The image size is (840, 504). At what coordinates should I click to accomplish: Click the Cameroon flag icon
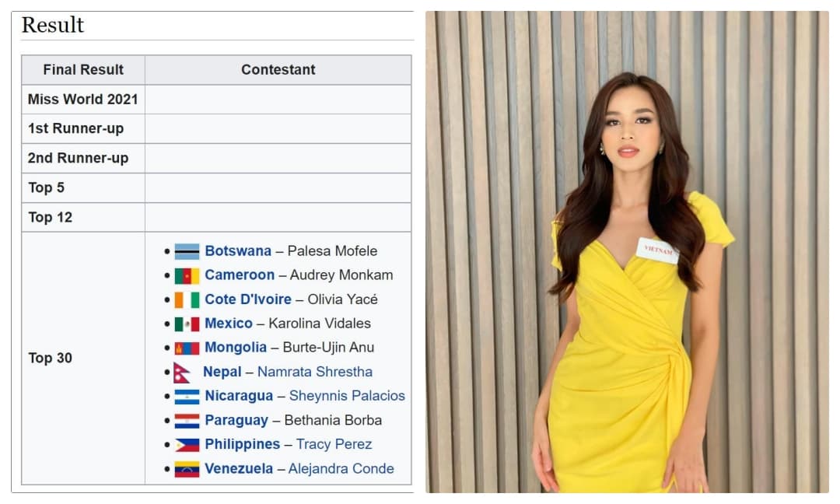click(x=187, y=275)
